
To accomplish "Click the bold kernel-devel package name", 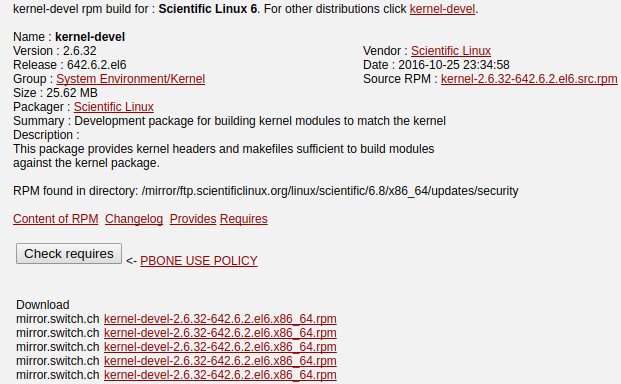I will (90, 37).
